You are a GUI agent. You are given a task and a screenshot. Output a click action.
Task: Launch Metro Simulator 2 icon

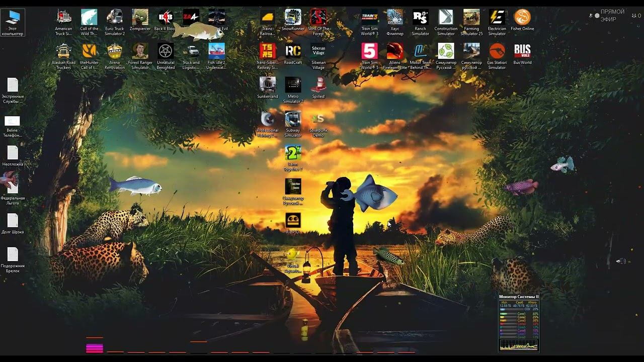click(x=293, y=90)
